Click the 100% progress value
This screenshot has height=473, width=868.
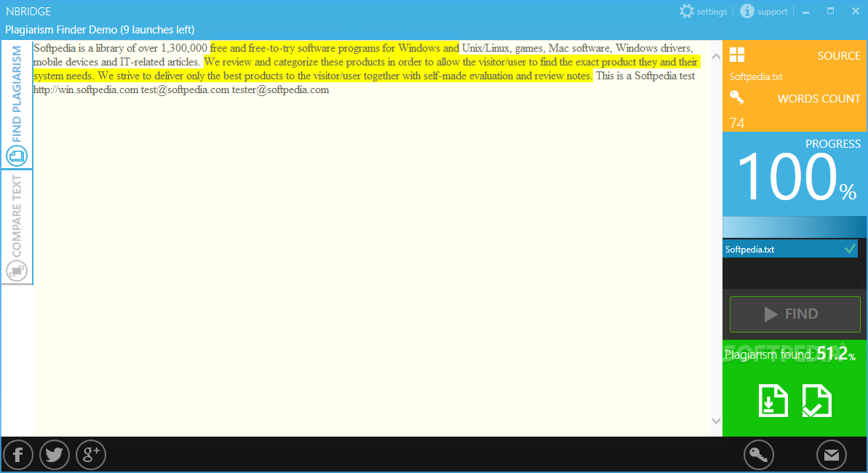[x=797, y=178]
